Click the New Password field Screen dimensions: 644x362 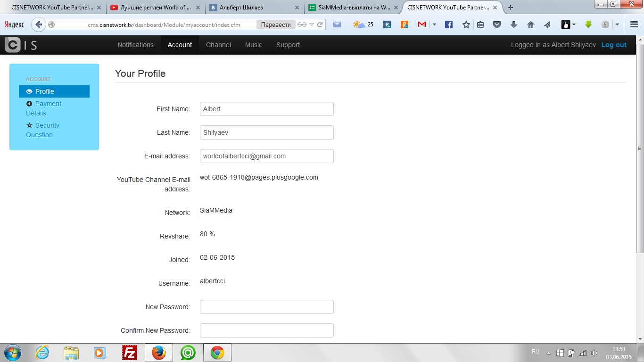point(267,307)
